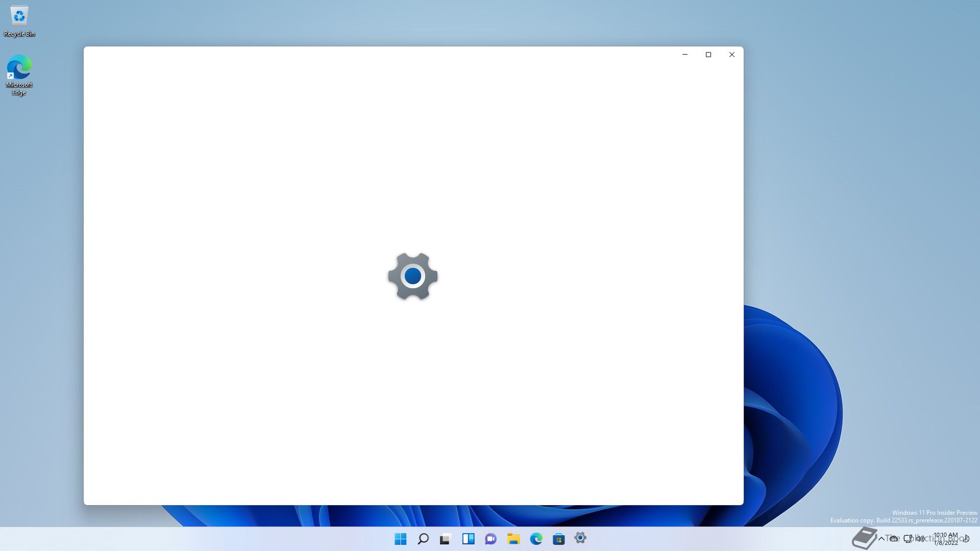Open the Recycle Bin desktop icon
The height and width of the screenshot is (551, 980).
[x=19, y=21]
